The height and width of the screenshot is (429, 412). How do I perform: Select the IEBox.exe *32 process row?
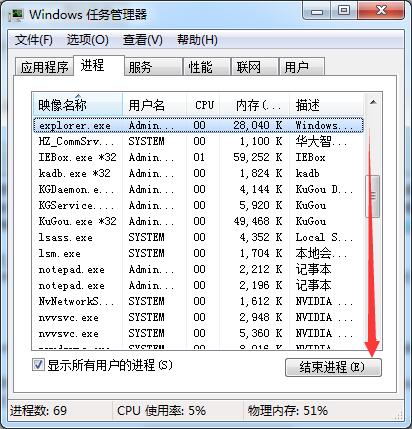(198, 157)
